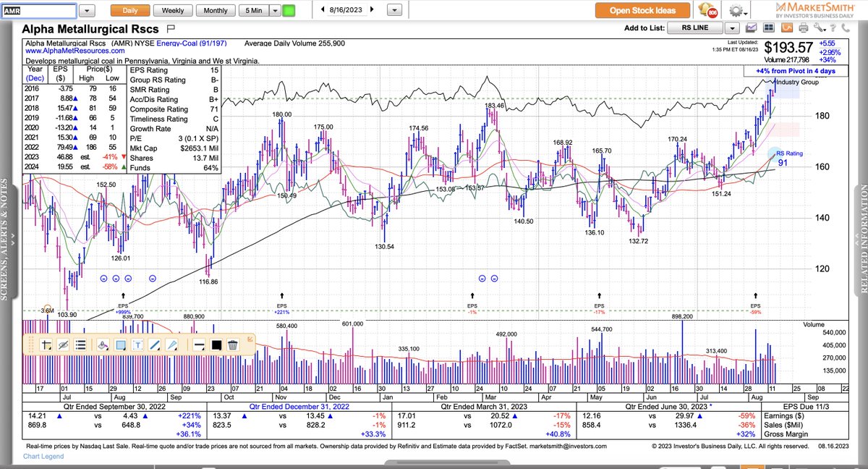Viewport: 868px width, 469px height.
Task: Expand the Add to List dropdown arrow
Action: [732, 28]
